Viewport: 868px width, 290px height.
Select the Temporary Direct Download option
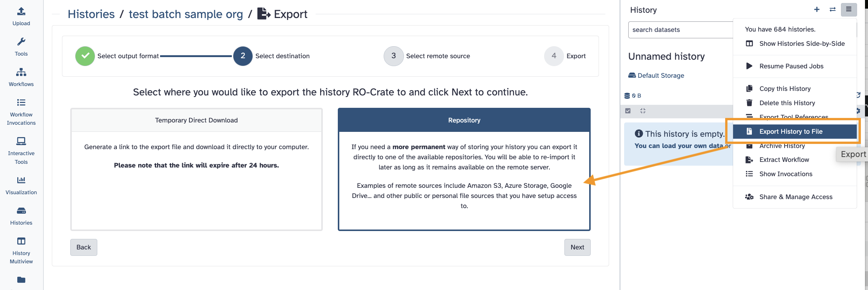[196, 169]
